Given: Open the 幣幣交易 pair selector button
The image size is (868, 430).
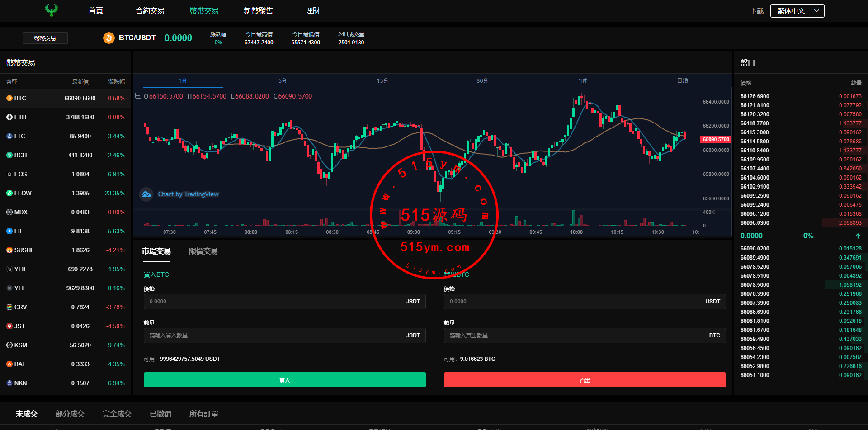Looking at the screenshot, I should click(x=45, y=38).
